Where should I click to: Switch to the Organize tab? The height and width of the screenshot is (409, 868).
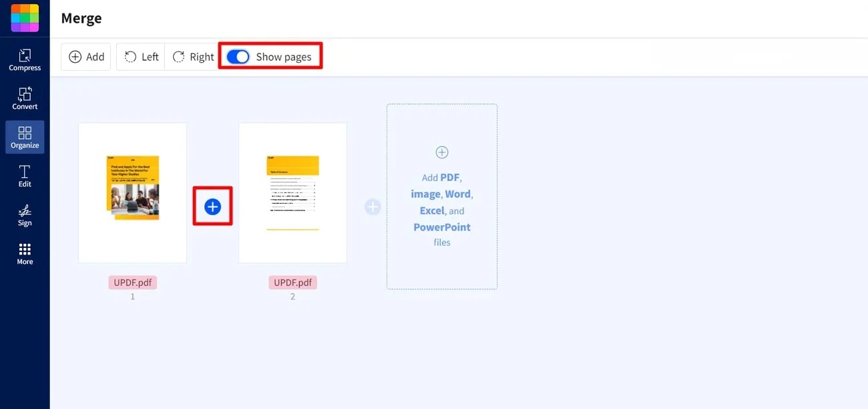tap(25, 137)
